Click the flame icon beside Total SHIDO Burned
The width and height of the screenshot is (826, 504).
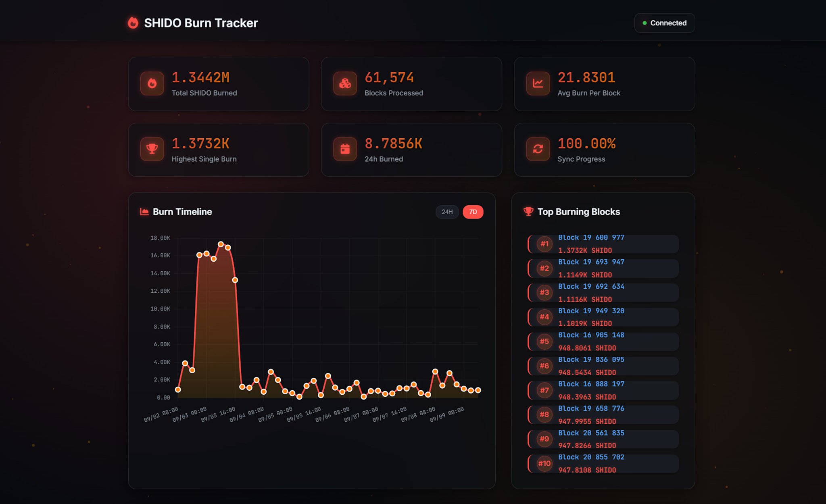click(152, 83)
